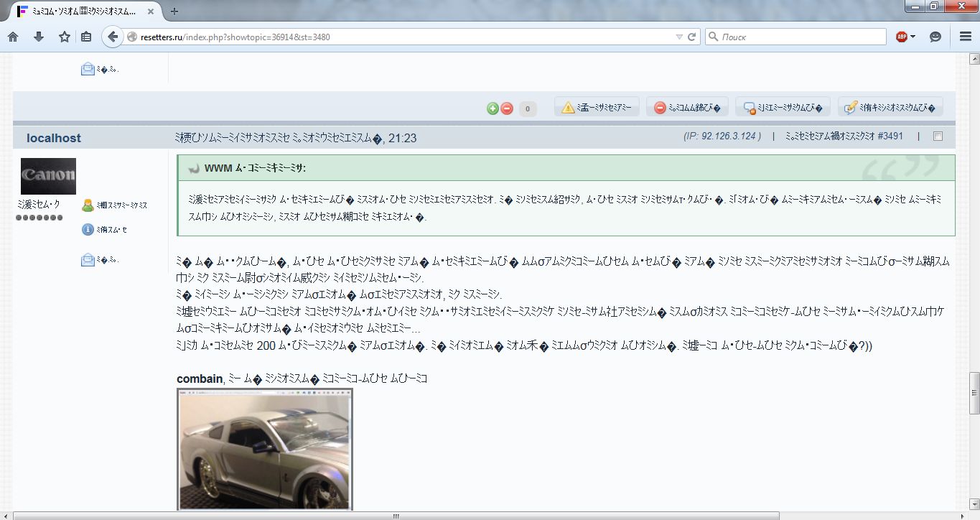Click the blue info icon in the profile column

pyautogui.click(x=88, y=230)
